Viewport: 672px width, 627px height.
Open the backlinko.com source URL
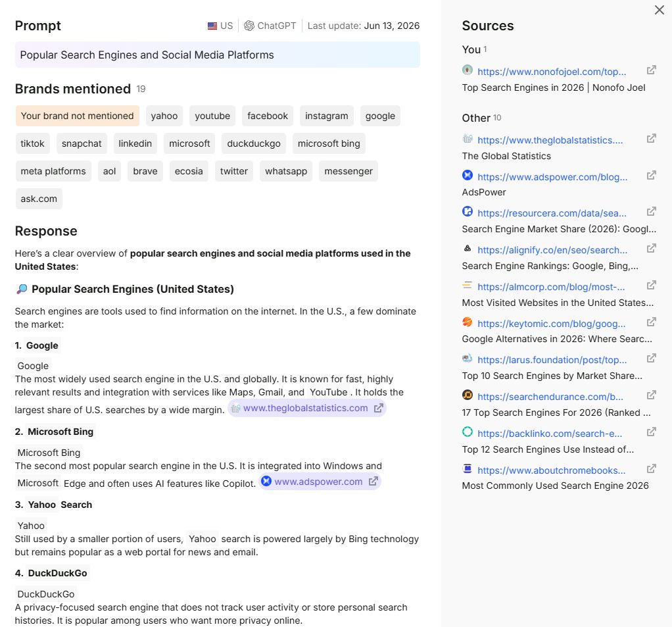(x=550, y=434)
